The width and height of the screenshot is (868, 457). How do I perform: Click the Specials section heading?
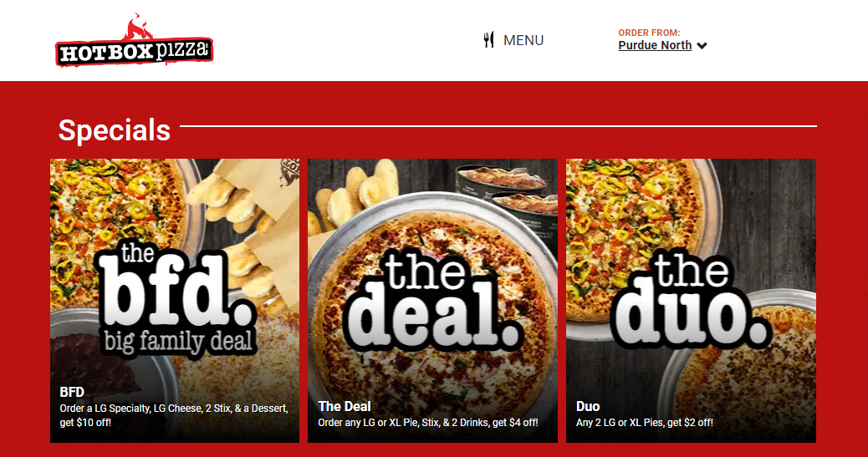(x=115, y=130)
